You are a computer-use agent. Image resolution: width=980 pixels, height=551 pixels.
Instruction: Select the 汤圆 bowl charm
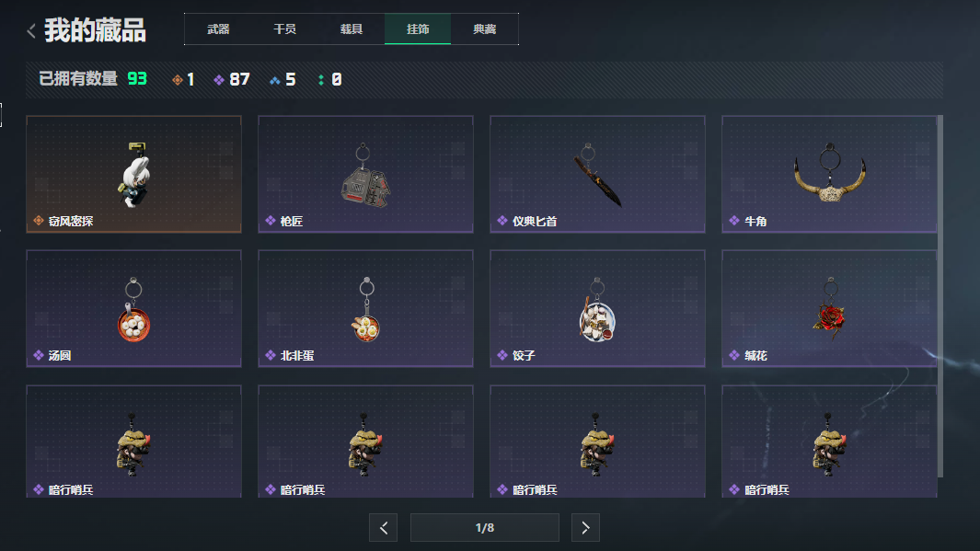[133, 308]
